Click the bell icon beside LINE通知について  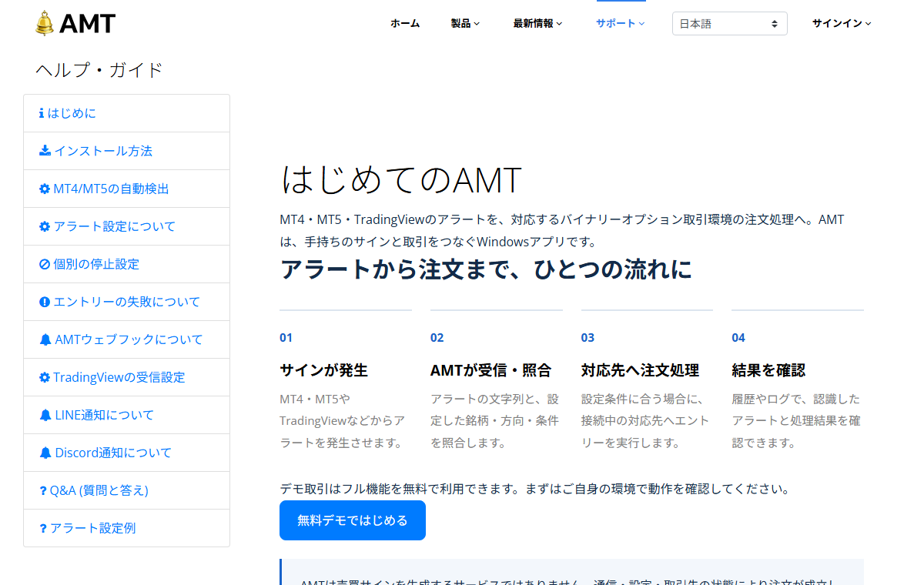point(45,415)
